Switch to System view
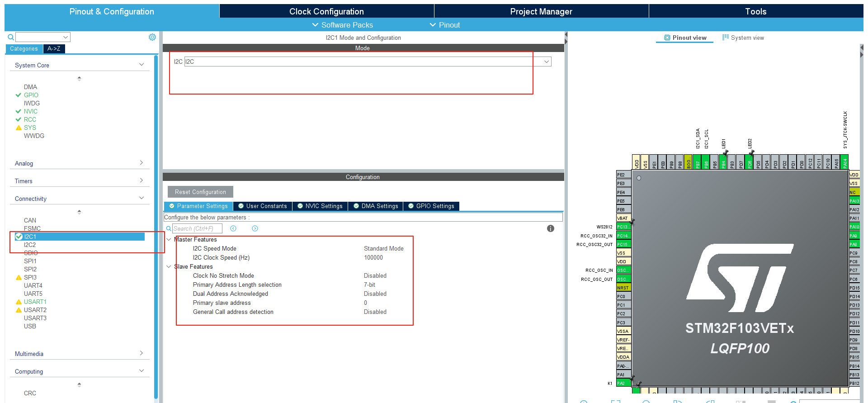Image resolution: width=868 pixels, height=403 pixels. point(743,38)
